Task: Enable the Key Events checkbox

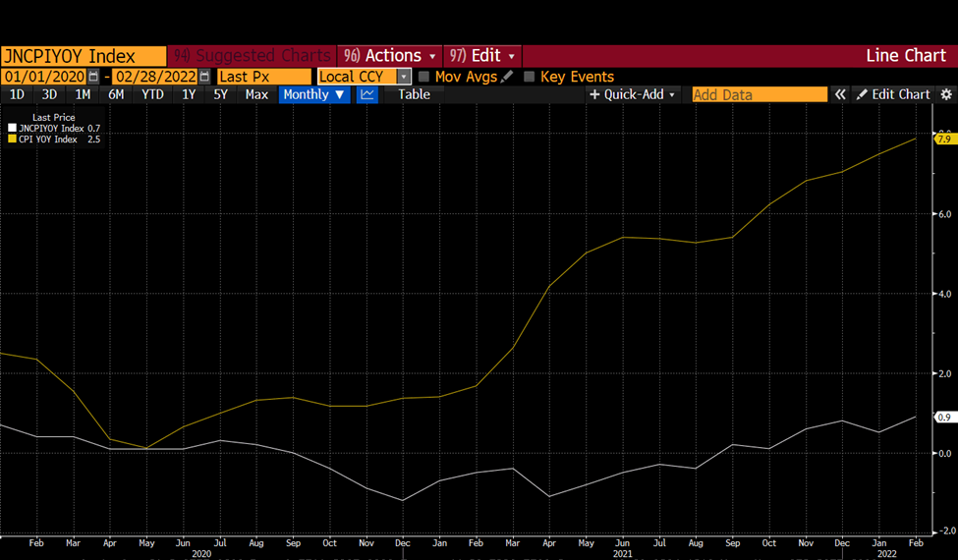Action: coord(529,77)
